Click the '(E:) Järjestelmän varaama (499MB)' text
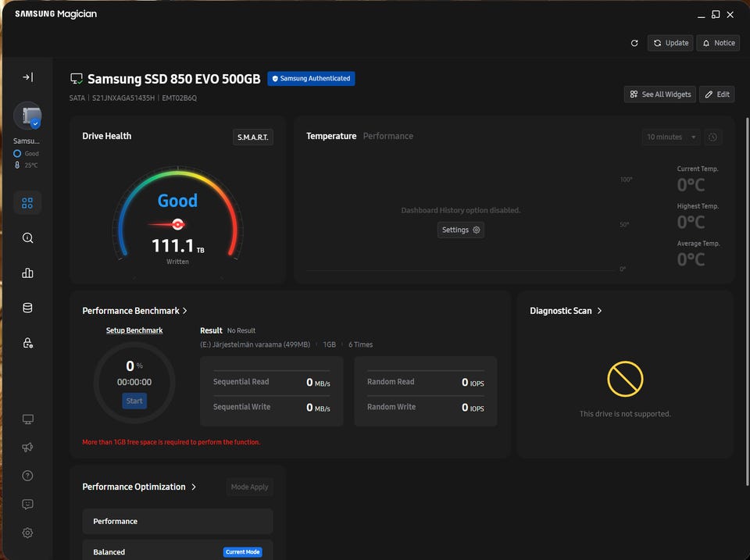The image size is (750, 560). pyautogui.click(x=255, y=344)
